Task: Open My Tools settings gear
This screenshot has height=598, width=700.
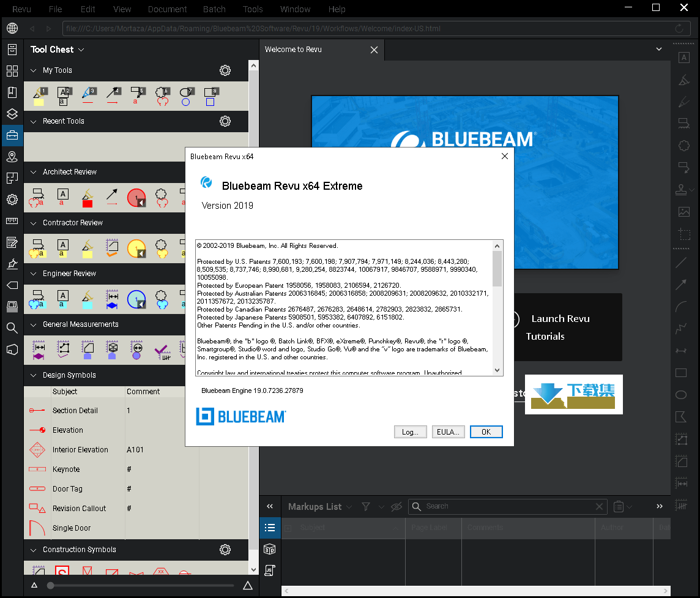Action: point(225,70)
